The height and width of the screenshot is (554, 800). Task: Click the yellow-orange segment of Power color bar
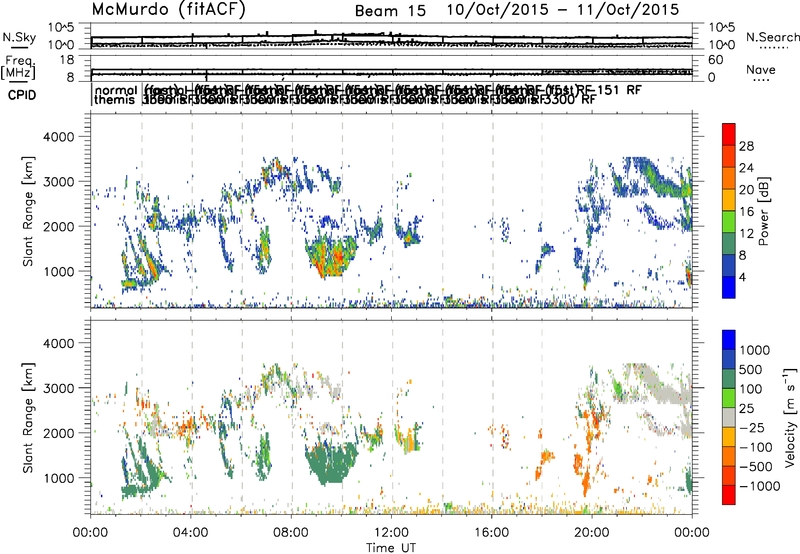729,200
